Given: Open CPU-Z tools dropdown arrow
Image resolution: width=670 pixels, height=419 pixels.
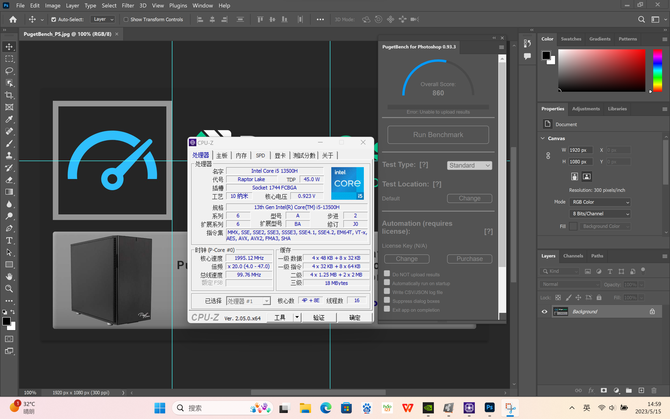Looking at the screenshot, I should pyautogui.click(x=297, y=317).
